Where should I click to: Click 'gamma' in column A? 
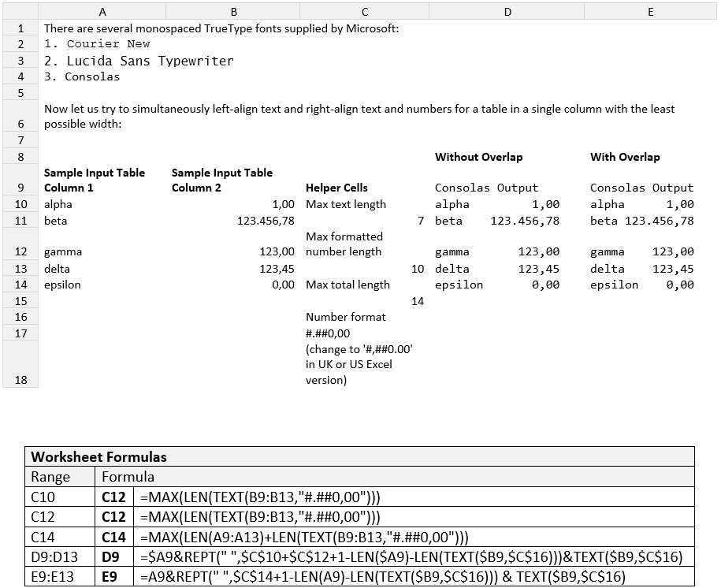click(63, 251)
